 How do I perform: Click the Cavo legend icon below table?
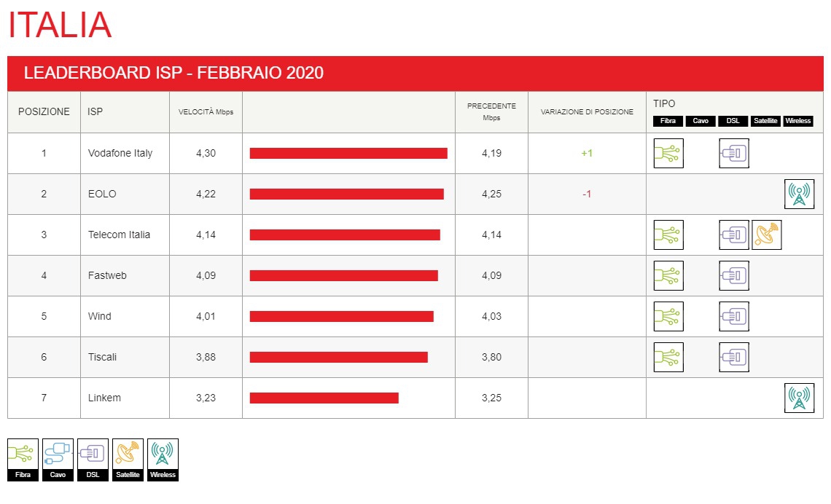[x=58, y=460]
